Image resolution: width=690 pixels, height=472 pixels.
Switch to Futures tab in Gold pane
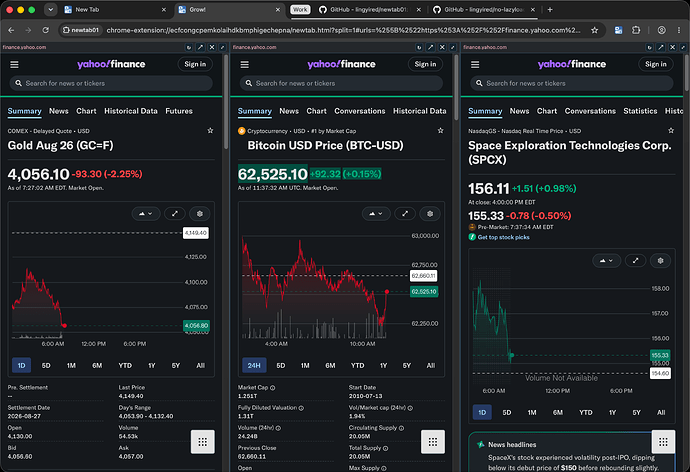pyautogui.click(x=179, y=111)
